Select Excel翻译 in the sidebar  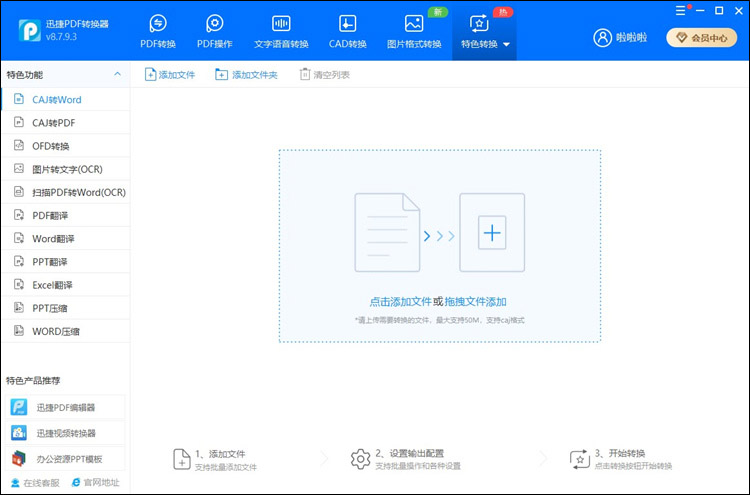pyautogui.click(x=66, y=285)
